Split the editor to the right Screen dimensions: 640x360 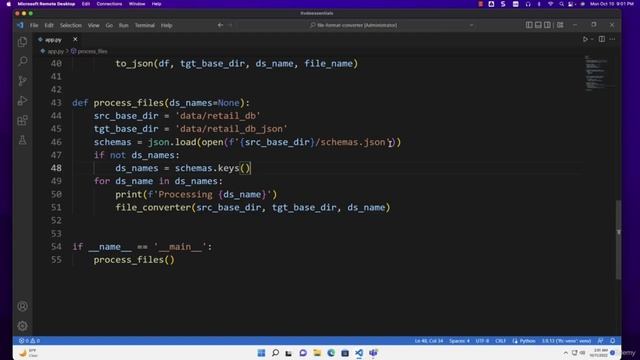coord(602,39)
